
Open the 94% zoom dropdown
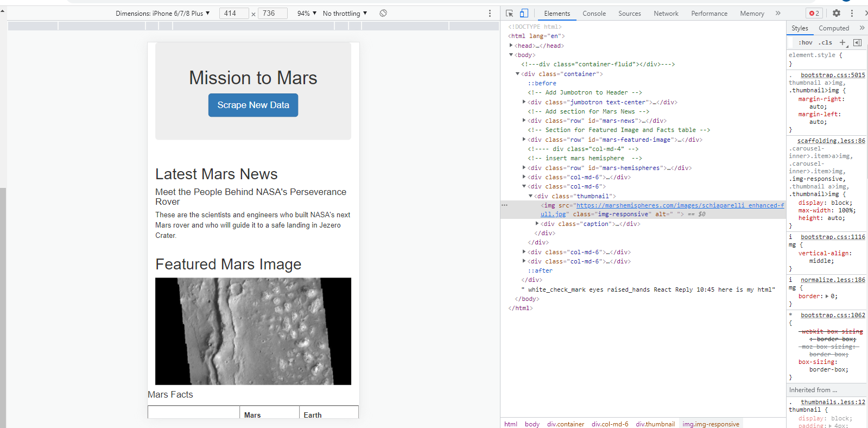(x=307, y=13)
